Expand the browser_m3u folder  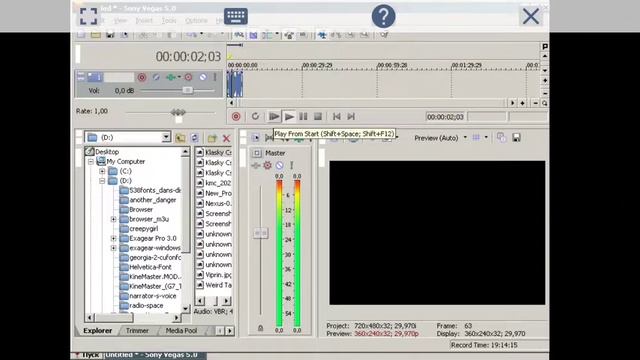pos(113,219)
